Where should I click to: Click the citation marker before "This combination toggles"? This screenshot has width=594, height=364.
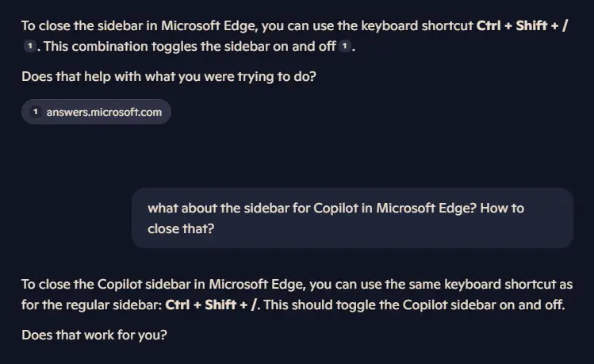[x=30, y=48]
